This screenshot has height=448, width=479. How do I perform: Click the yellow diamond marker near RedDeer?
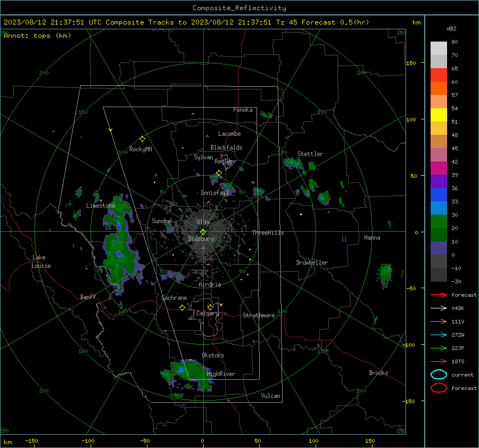click(x=219, y=173)
